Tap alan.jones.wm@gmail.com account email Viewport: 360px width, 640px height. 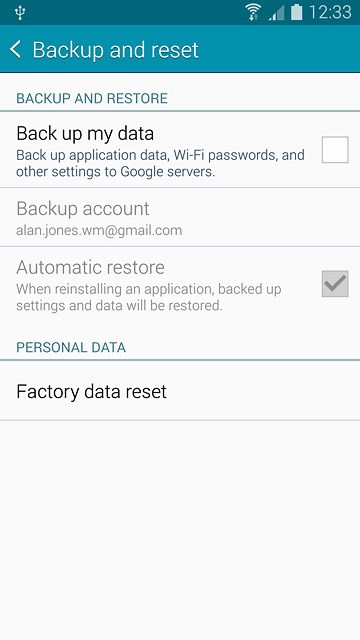99,231
